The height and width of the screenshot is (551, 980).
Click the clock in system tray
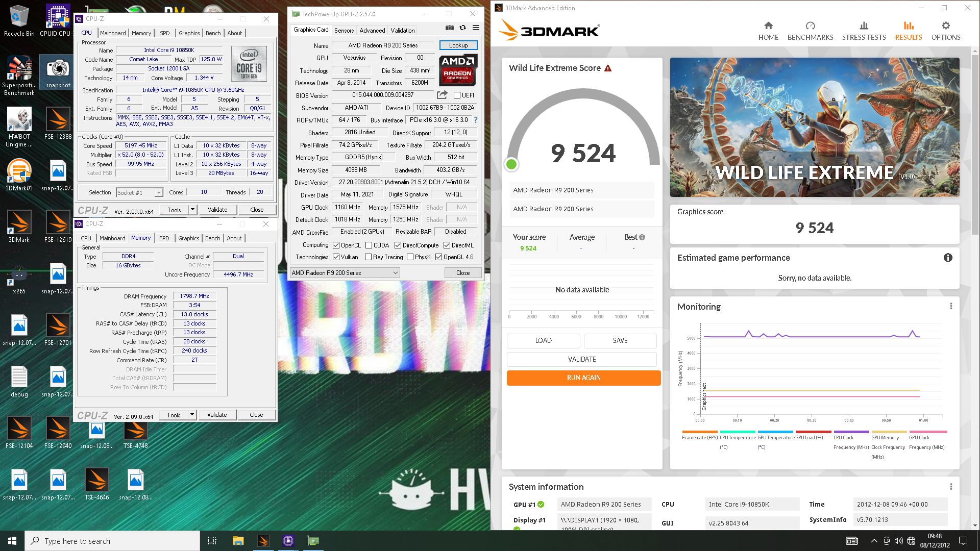click(935, 541)
